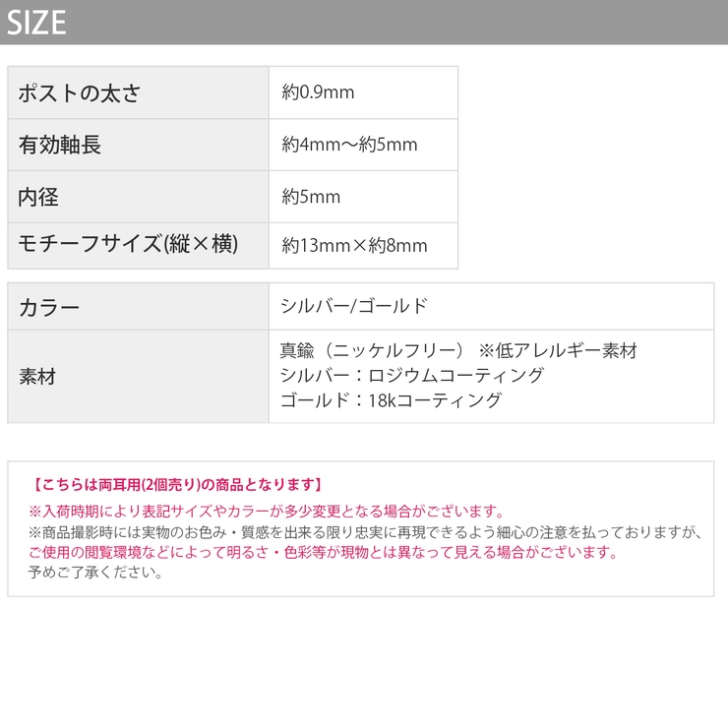Select the ポストの太さ label cell
This screenshot has height=728, width=728.
81,93
